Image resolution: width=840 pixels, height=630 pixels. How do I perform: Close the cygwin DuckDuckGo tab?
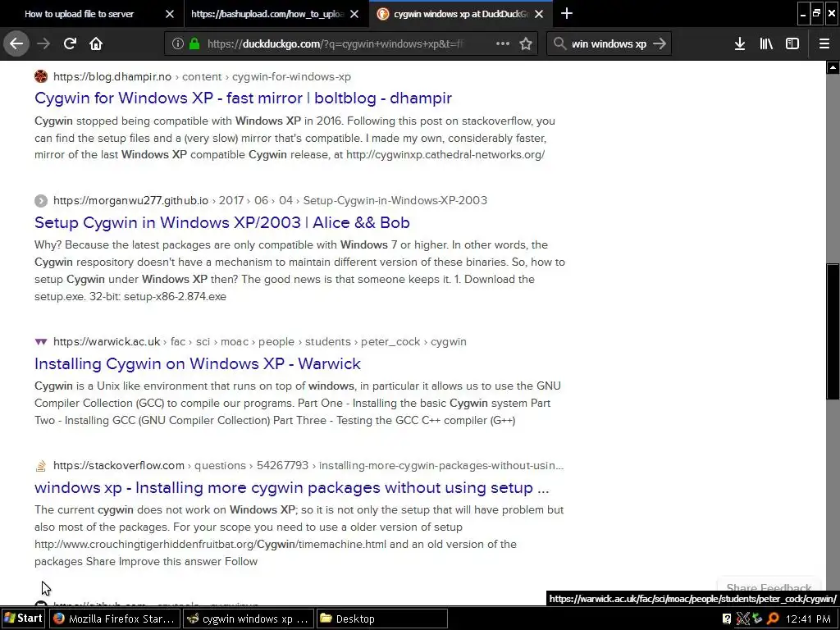coord(539,14)
